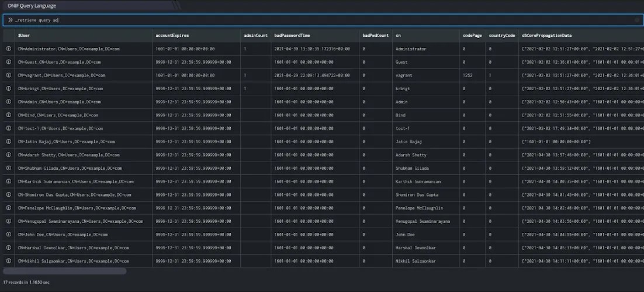Click codePage value 1252
644x292 pixels.
pos(472,75)
